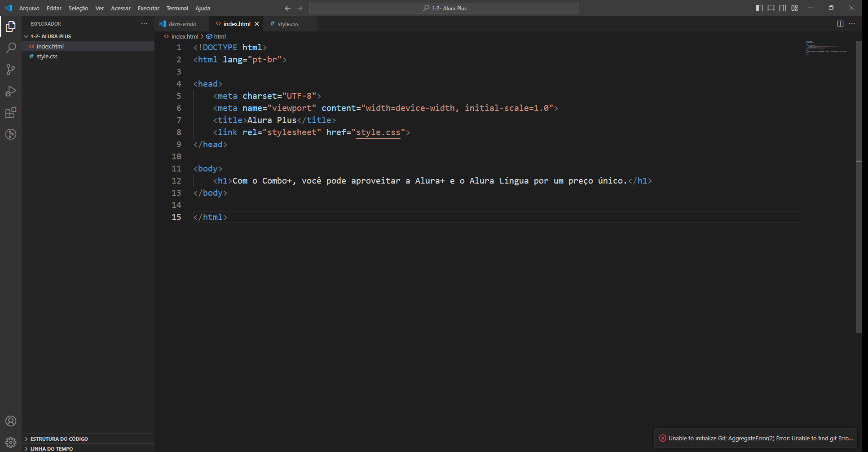Image resolution: width=868 pixels, height=452 pixels.
Task: Open Explorer views ellipsis menu
Action: (144, 24)
